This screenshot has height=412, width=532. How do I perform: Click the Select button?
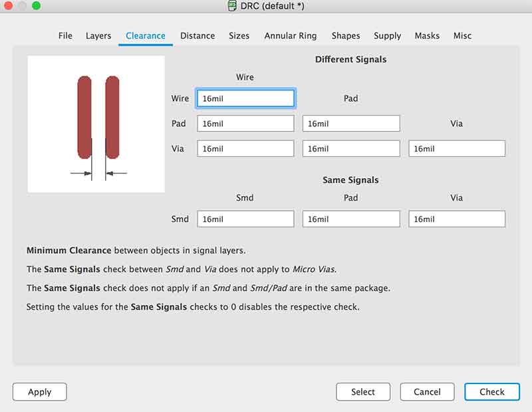tap(363, 392)
